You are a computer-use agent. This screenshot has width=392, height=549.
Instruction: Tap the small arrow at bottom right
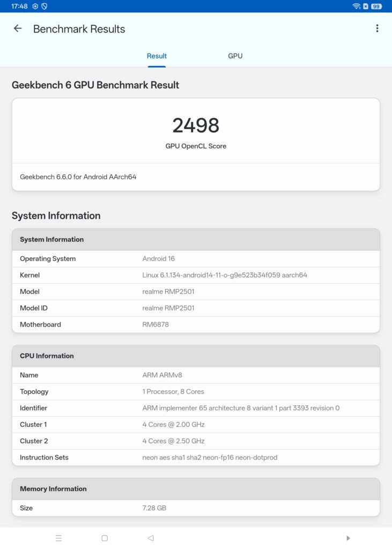(348, 538)
